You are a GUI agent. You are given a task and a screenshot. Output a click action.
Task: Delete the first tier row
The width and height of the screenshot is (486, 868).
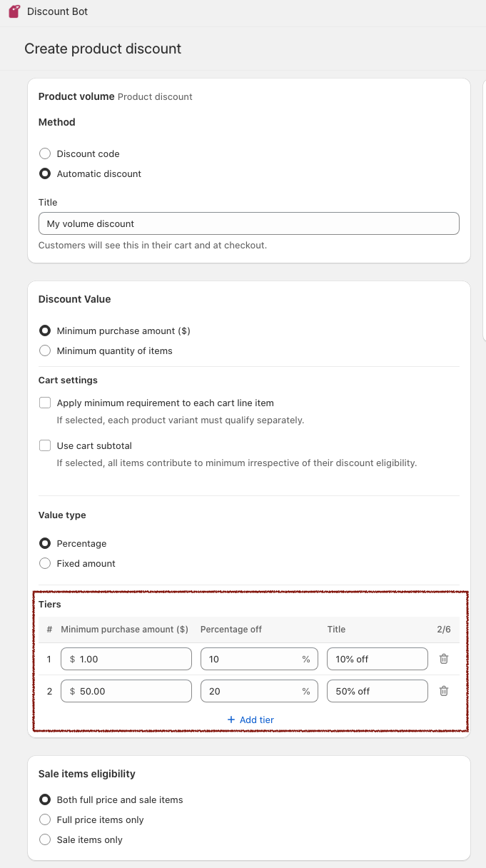pyautogui.click(x=443, y=659)
